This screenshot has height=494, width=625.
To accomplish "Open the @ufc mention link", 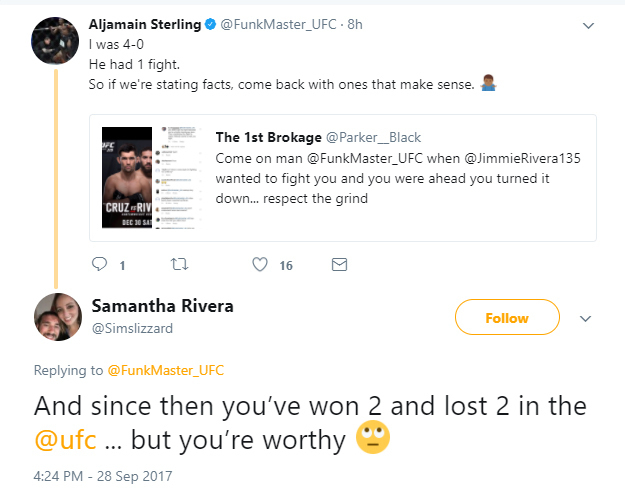I will coord(66,440).
